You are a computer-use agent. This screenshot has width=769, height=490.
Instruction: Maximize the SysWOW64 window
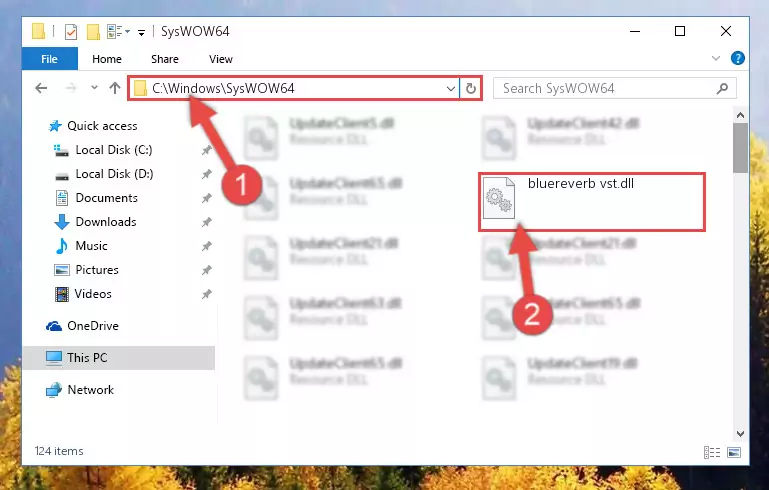pos(680,31)
